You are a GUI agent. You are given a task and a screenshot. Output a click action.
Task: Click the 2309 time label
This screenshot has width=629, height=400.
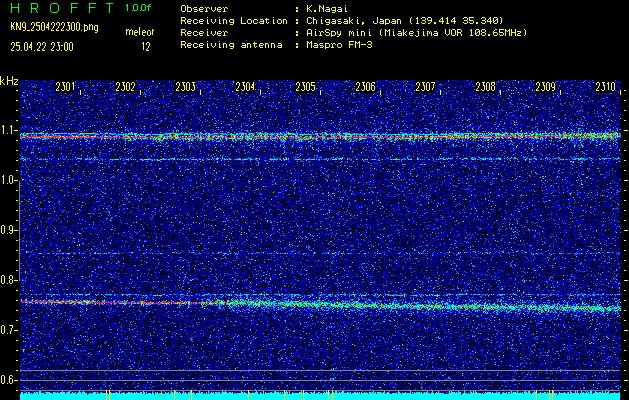[546, 86]
